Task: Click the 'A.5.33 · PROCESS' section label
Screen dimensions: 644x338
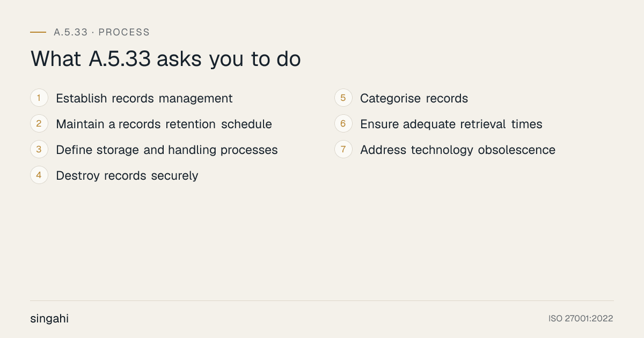Action: coord(102,32)
